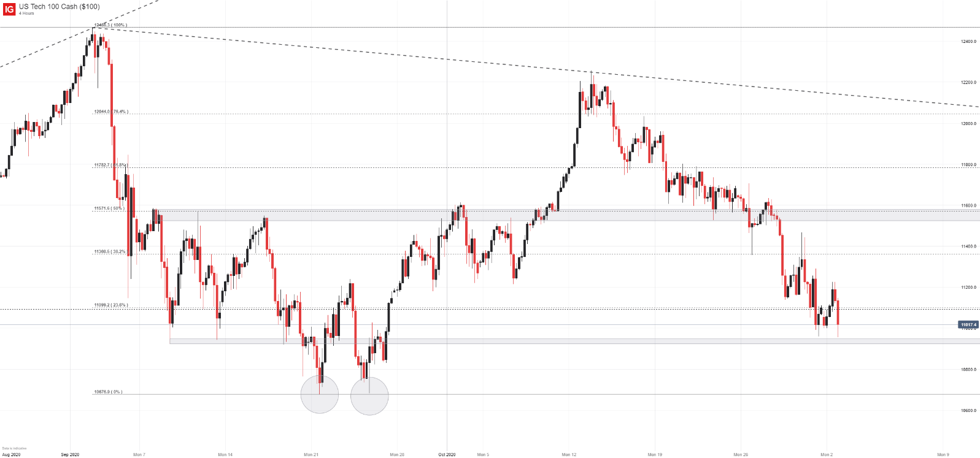This screenshot has height=458, width=980.
Task: Click the 10600.0 price axis label
Action: point(968,410)
